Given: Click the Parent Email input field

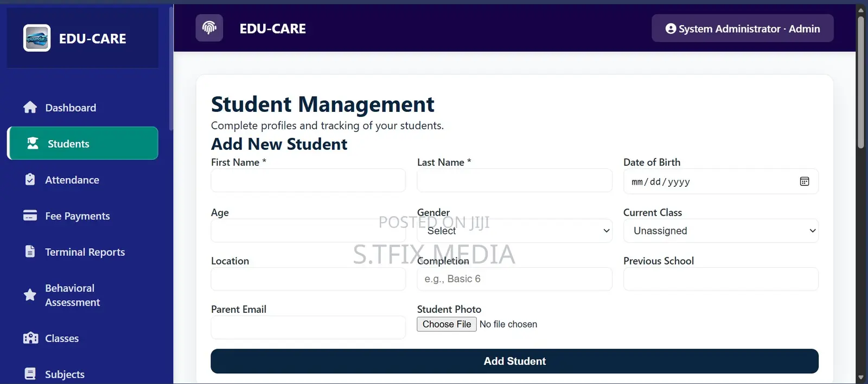Looking at the screenshot, I should [308, 327].
